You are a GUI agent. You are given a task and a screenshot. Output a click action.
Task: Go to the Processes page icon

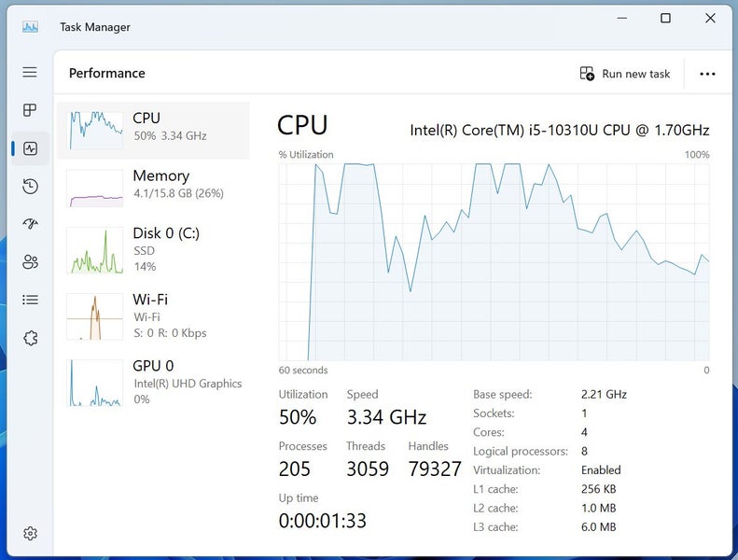click(x=30, y=110)
